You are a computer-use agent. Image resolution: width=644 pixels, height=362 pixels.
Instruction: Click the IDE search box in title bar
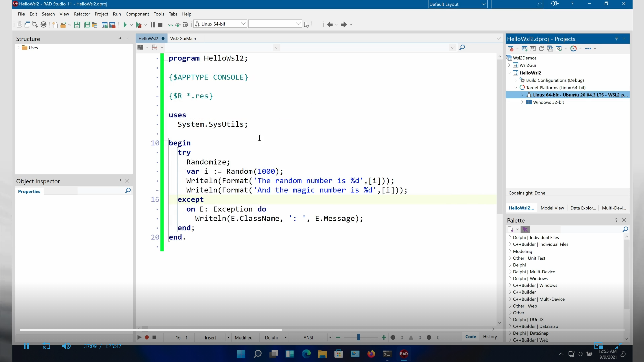[517, 4]
